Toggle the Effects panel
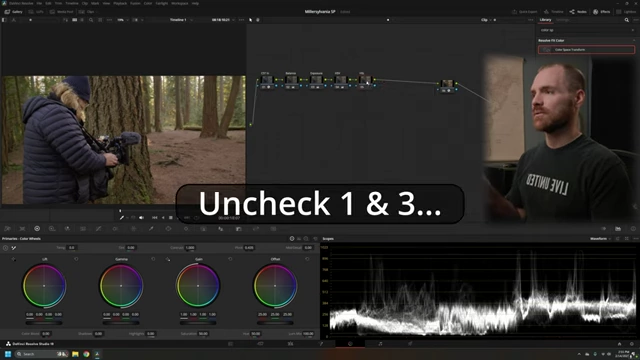The image size is (640, 360). pyautogui.click(x=602, y=12)
